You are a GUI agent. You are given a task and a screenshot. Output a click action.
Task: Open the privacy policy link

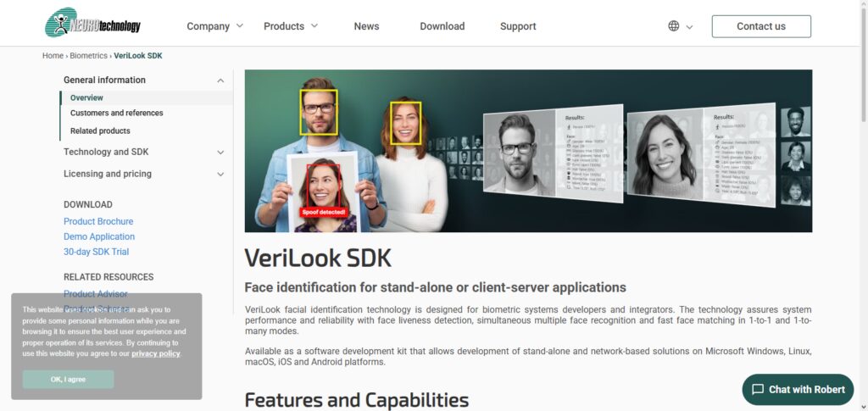(156, 353)
